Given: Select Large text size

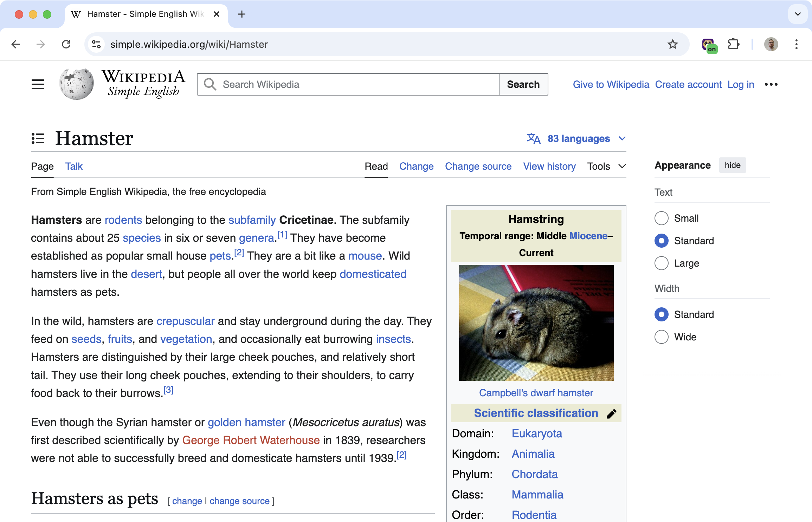Looking at the screenshot, I should tap(661, 263).
